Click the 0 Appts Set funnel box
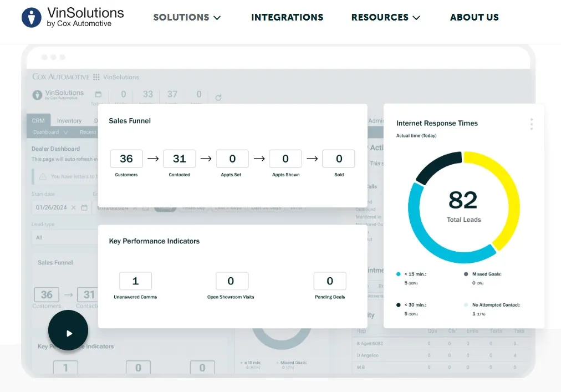 tap(232, 159)
